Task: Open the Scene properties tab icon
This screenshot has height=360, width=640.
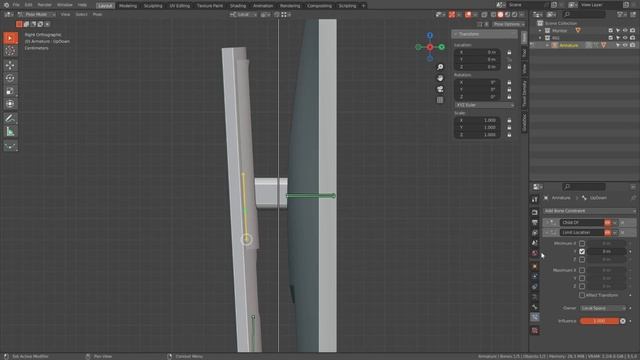Action: pyautogui.click(x=535, y=243)
